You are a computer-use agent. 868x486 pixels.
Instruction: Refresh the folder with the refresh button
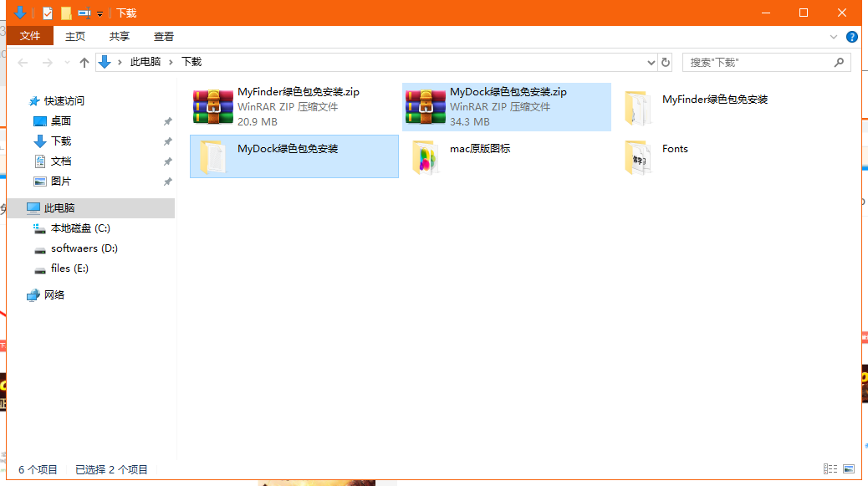pos(666,63)
